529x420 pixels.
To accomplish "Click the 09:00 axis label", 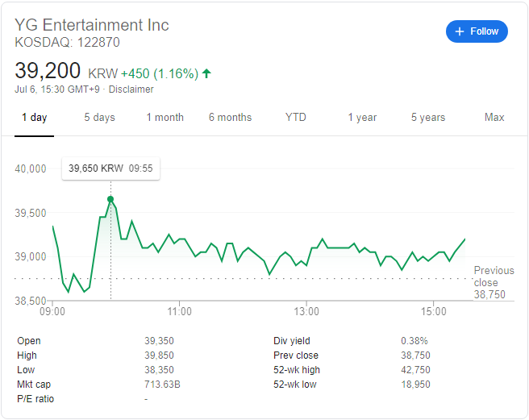I will tap(52, 311).
